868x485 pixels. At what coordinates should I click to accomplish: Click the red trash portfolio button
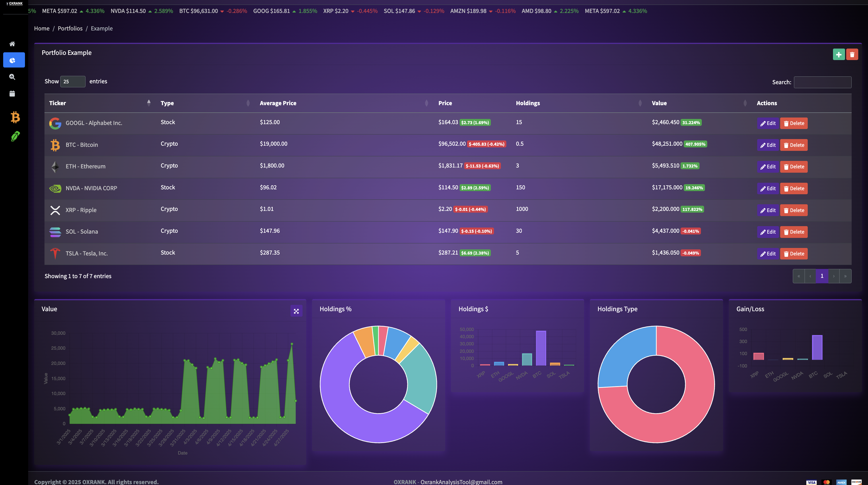tap(852, 54)
